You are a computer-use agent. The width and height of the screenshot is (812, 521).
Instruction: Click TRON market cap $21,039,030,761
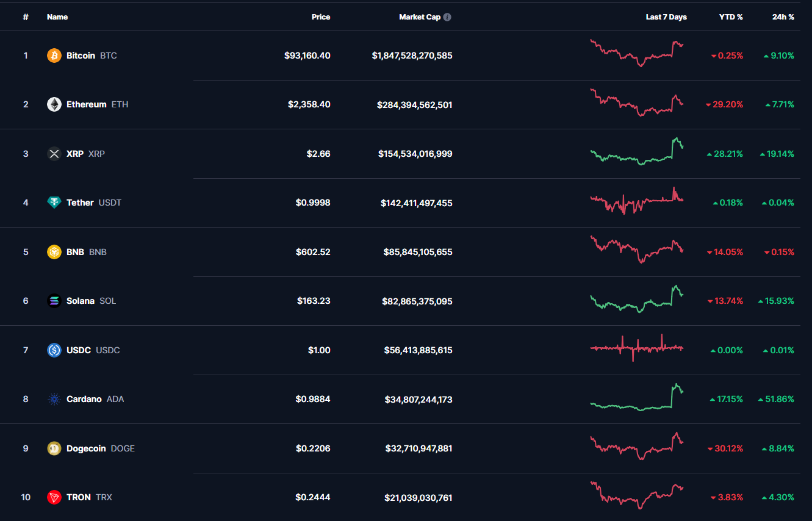[419, 498]
